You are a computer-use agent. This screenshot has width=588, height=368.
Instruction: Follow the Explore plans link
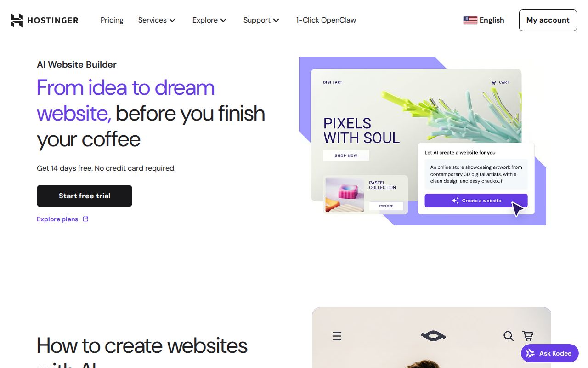(x=57, y=219)
